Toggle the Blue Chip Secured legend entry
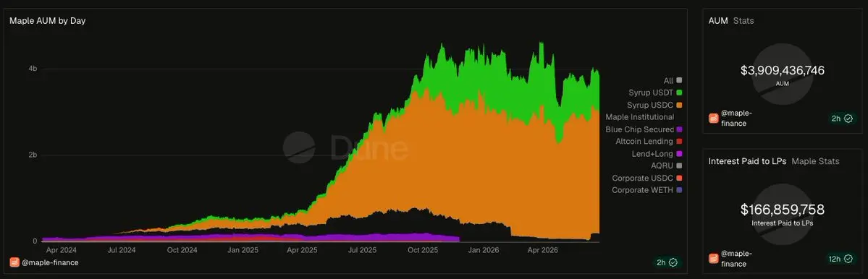868x279 pixels. point(644,129)
